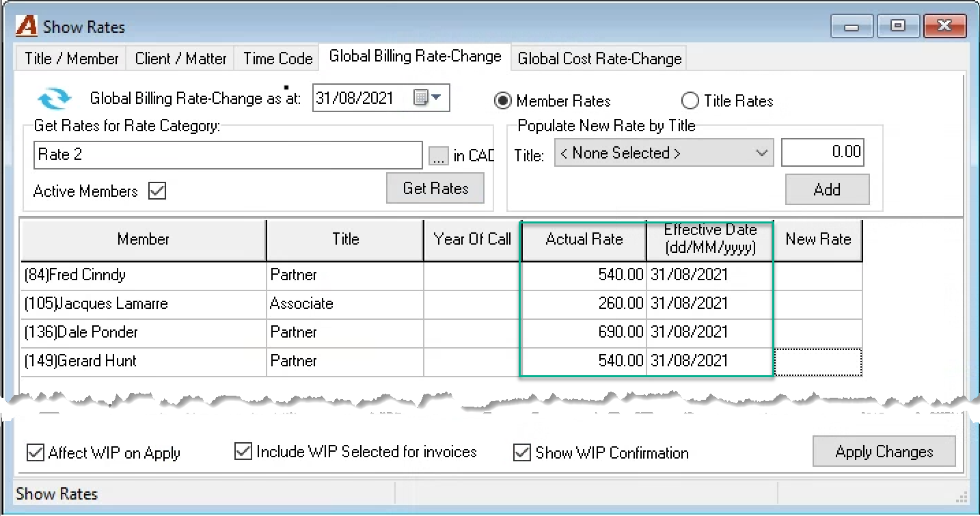The image size is (980, 516).
Task: Select member row (149)Gerard Hunt
Action: (x=144, y=362)
